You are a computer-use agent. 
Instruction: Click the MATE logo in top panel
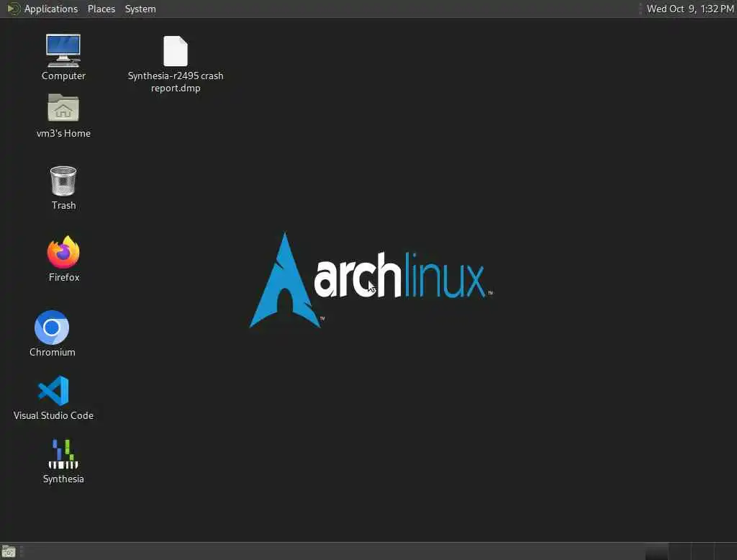click(14, 9)
